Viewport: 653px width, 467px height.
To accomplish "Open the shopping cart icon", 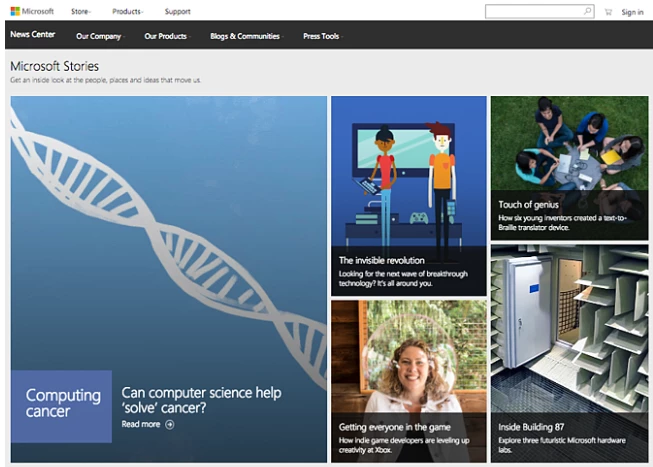I will click(608, 12).
